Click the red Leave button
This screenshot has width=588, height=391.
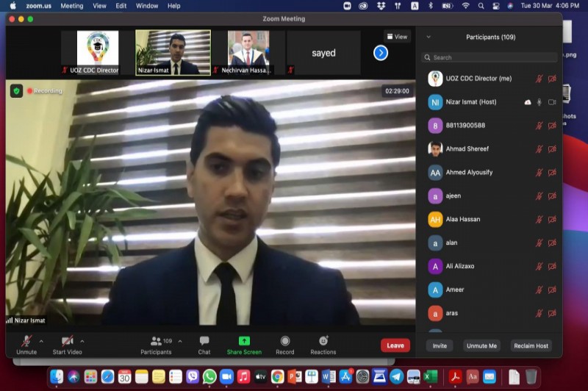click(395, 345)
